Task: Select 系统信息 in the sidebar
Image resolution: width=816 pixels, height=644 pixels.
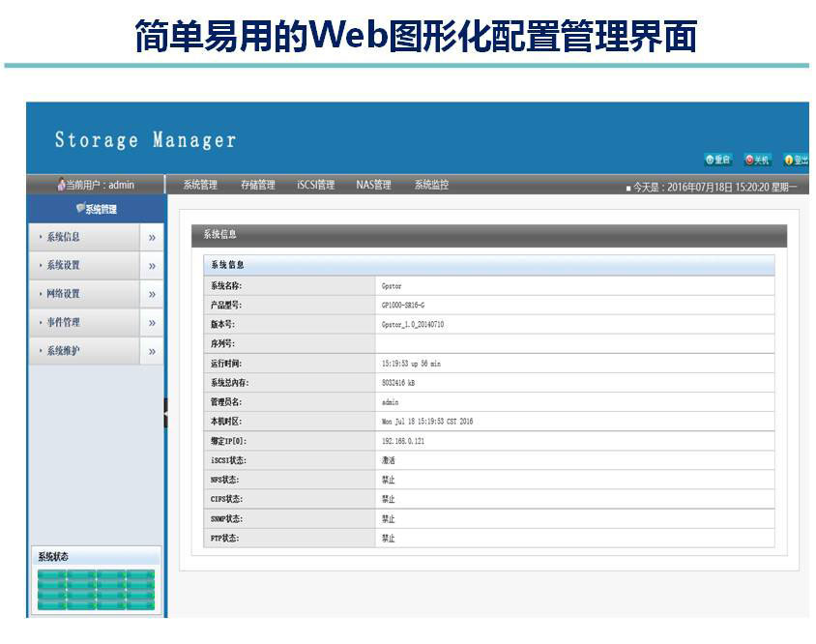Action: coord(64,237)
